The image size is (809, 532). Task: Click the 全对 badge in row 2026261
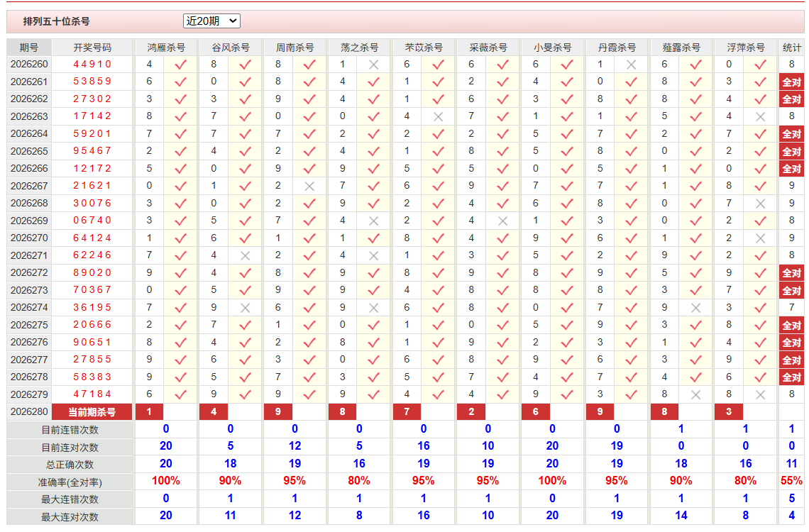(791, 82)
